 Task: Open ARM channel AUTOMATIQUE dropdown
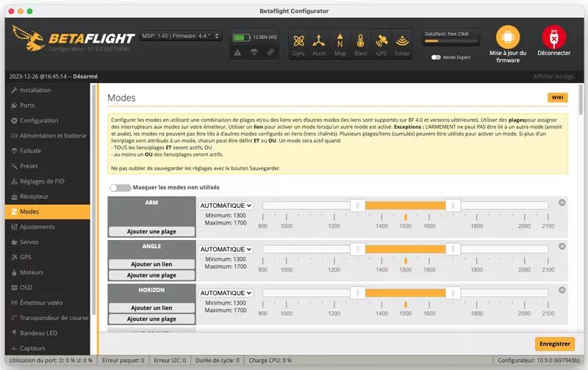pos(226,206)
